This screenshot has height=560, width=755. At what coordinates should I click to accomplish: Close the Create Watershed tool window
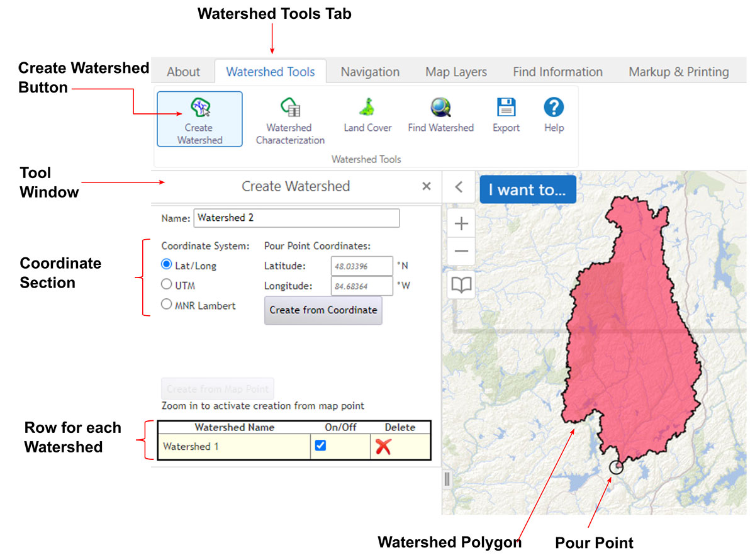pos(426,186)
